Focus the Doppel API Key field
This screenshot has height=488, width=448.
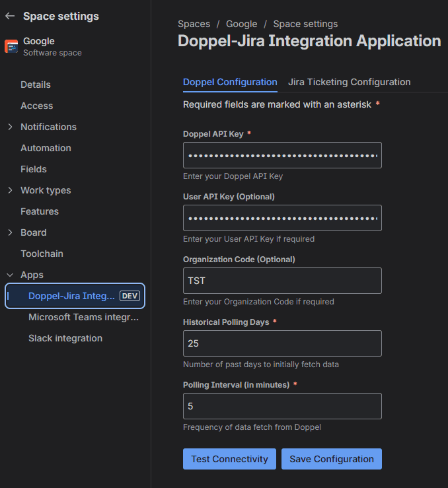point(282,155)
